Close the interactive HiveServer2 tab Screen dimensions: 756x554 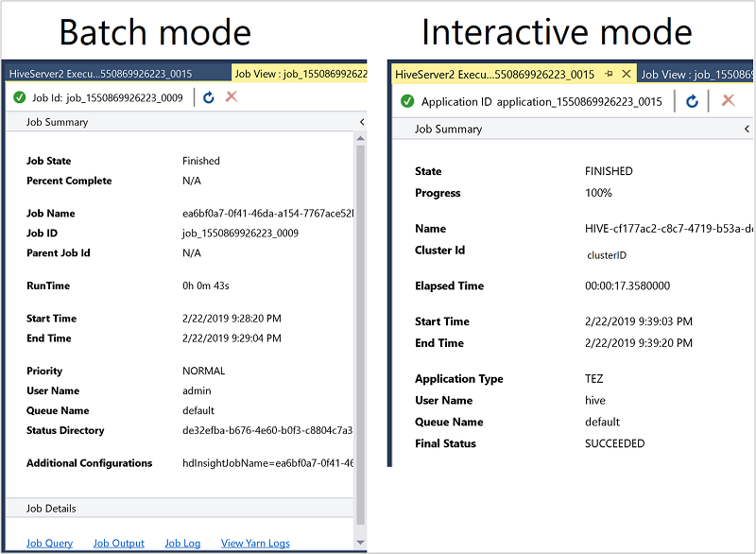(x=624, y=72)
